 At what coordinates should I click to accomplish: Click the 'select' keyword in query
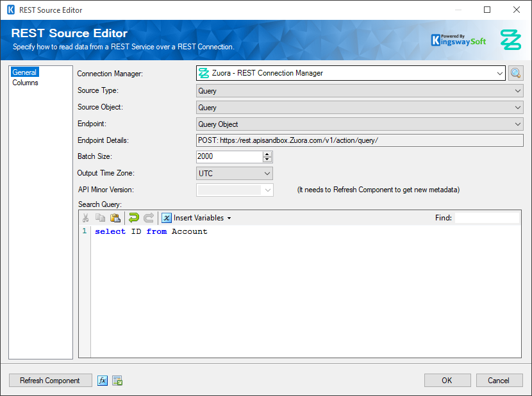point(110,231)
